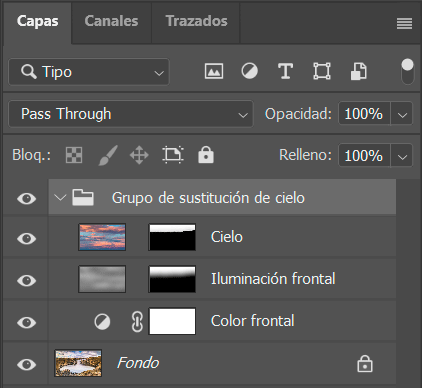The width and height of the screenshot is (422, 388).
Task: Filter layers by shape layer icon
Action: (322, 71)
